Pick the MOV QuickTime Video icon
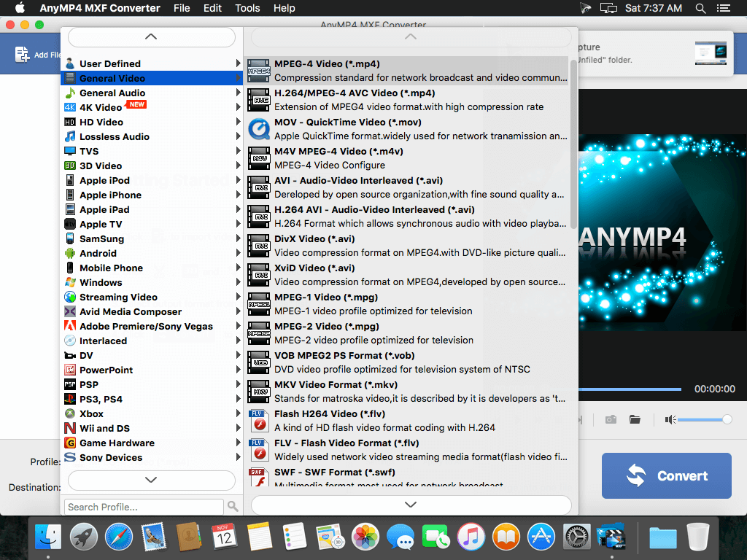 pos(259,128)
